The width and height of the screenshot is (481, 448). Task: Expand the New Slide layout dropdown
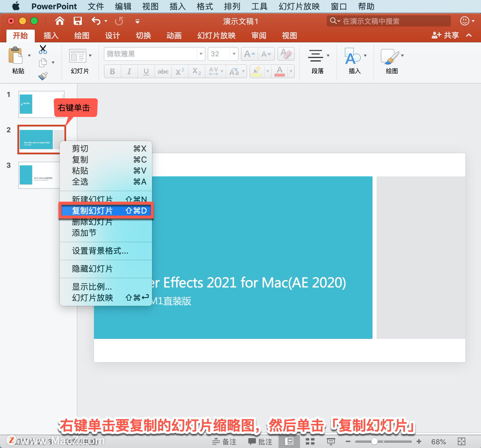pyautogui.click(x=90, y=55)
